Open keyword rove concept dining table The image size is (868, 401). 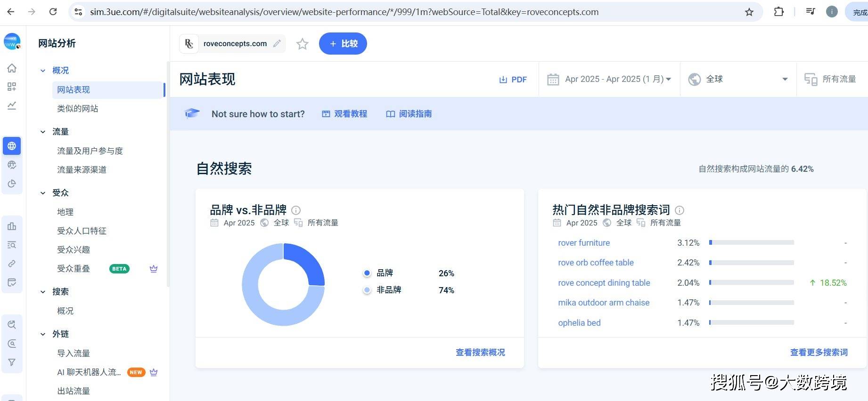604,283
